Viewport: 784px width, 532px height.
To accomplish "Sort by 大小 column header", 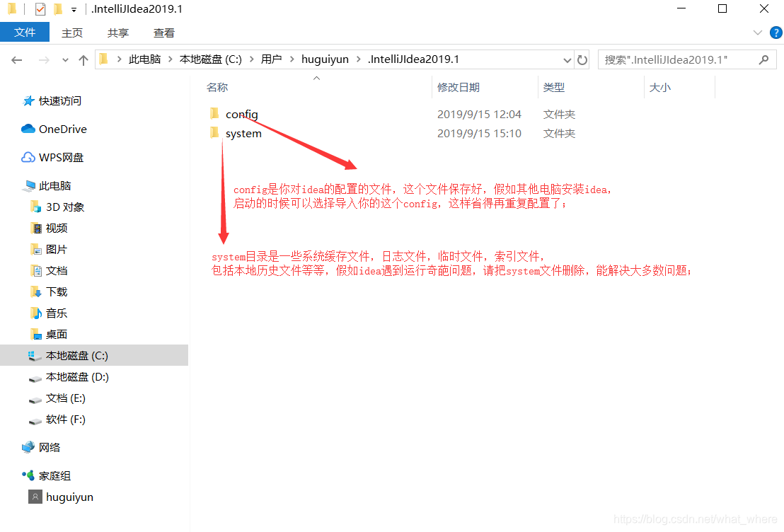I will 660,88.
